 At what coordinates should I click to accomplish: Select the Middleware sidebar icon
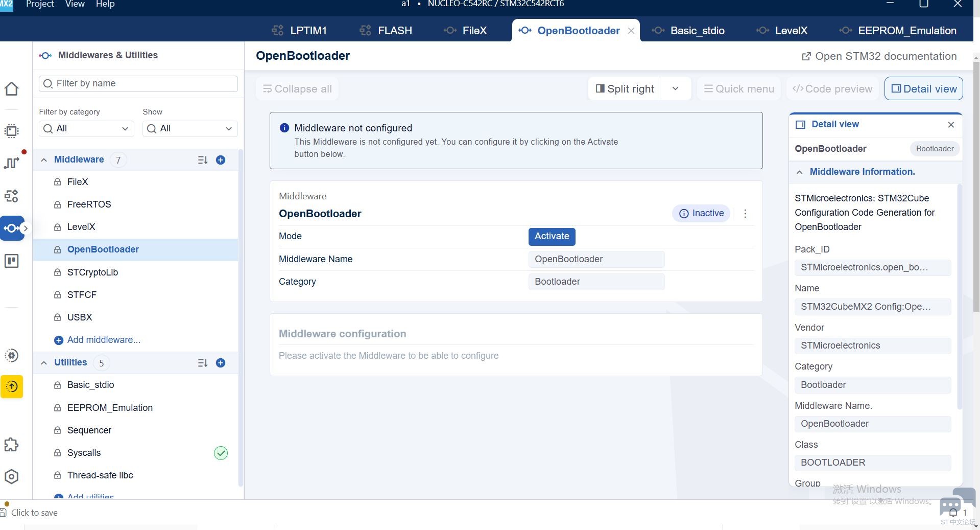click(x=12, y=228)
